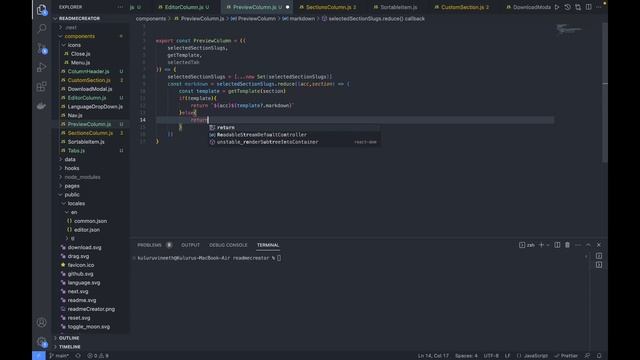Screen dimensions: 640x360
Task: Split the terminal panel
Action: click(x=557, y=245)
